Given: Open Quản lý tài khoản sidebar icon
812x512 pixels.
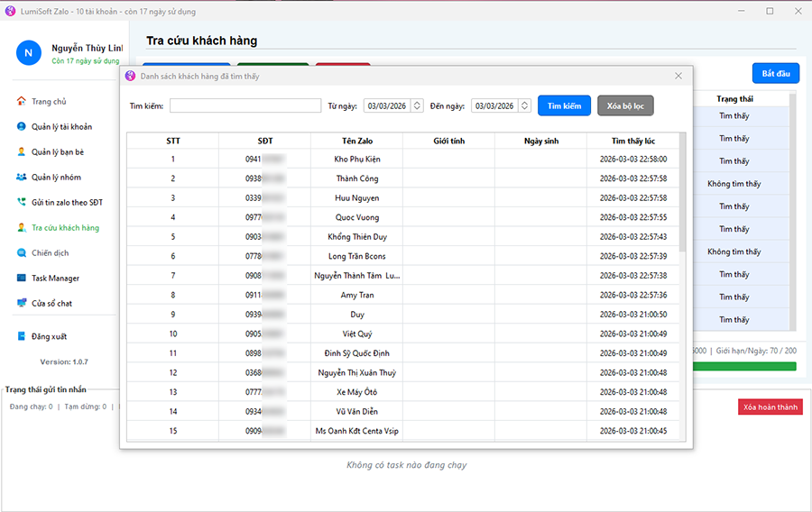Looking at the screenshot, I should point(22,127).
